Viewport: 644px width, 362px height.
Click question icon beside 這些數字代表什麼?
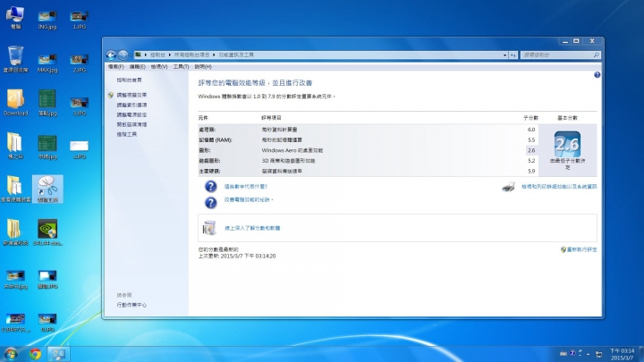211,186
